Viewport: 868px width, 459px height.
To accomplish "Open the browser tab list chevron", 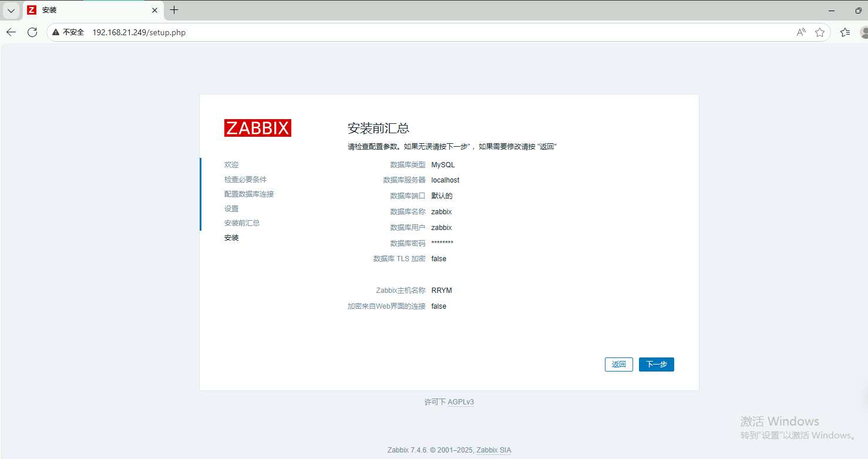I will (11, 10).
